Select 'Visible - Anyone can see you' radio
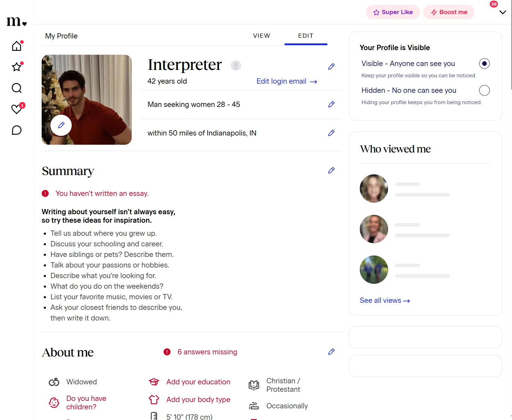The width and height of the screenshot is (512, 420). (484, 64)
